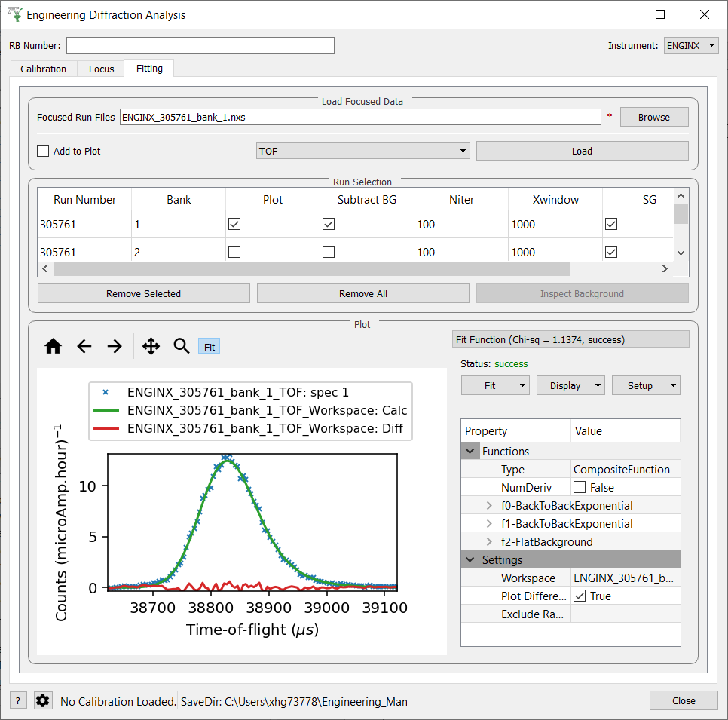Image resolution: width=728 pixels, height=720 pixels.
Task: Uncheck Subtract BG for bank 1
Action: click(329, 224)
